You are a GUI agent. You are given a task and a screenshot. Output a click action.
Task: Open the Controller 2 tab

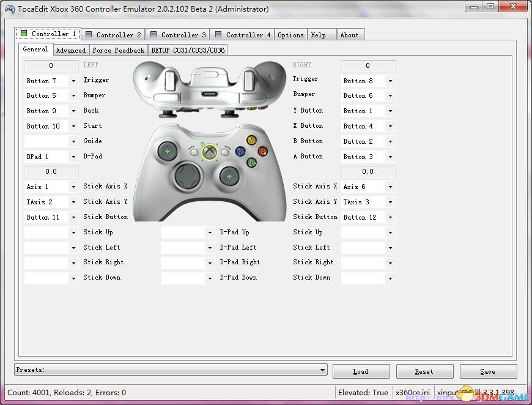point(113,35)
